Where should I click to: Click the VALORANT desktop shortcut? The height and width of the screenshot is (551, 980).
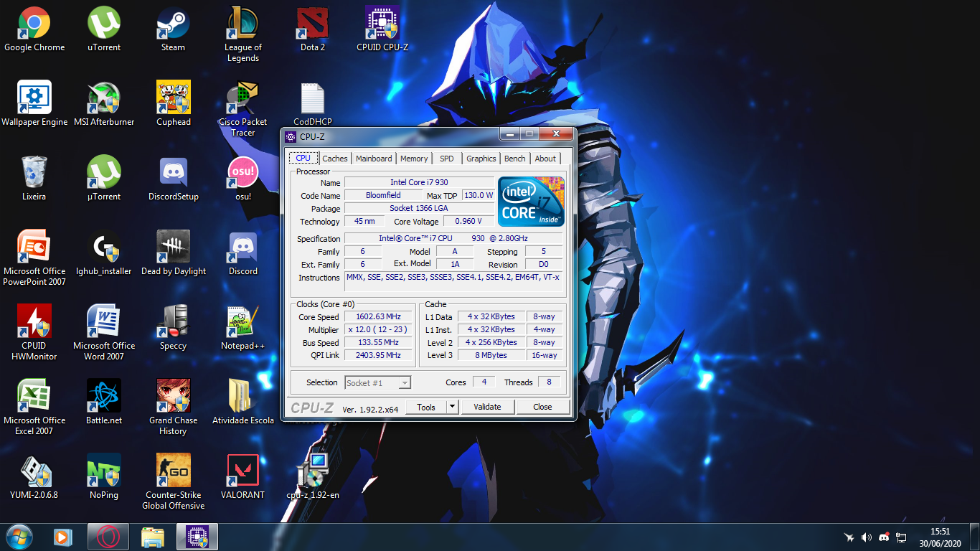[243, 478]
